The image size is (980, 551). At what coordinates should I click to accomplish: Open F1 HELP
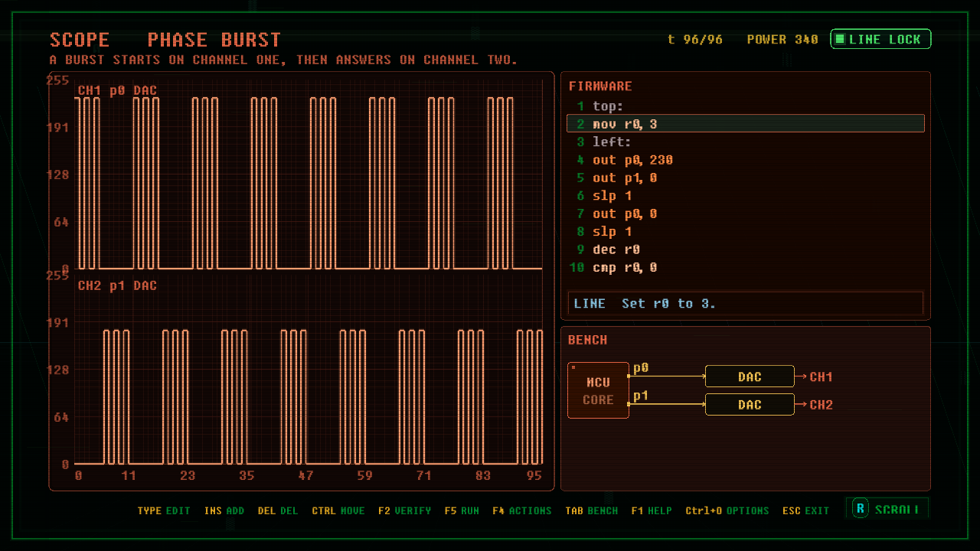pyautogui.click(x=652, y=510)
